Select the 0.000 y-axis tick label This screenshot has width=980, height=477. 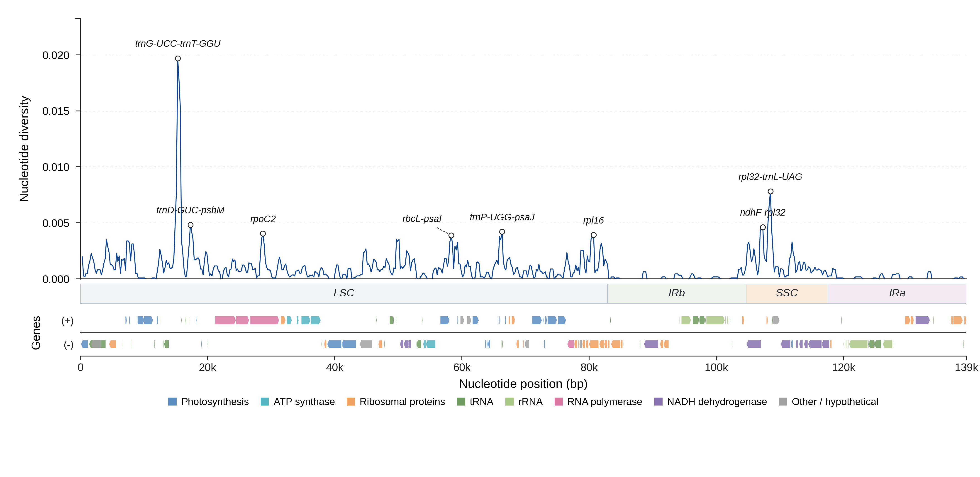[x=56, y=279]
